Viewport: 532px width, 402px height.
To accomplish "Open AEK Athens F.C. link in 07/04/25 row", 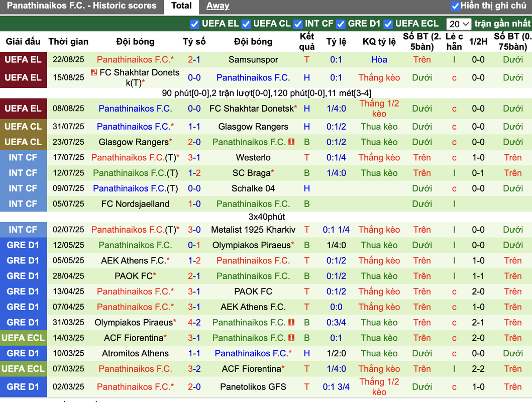I will pos(253,307).
